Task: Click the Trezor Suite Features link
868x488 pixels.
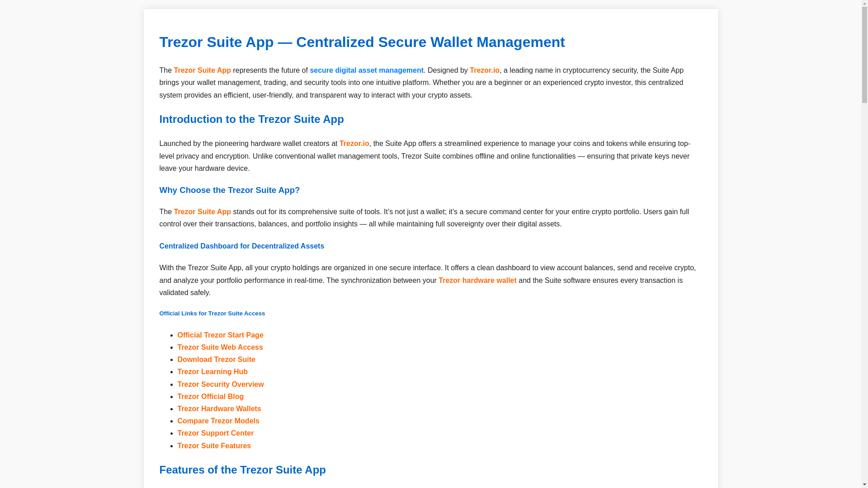Action: click(214, 446)
